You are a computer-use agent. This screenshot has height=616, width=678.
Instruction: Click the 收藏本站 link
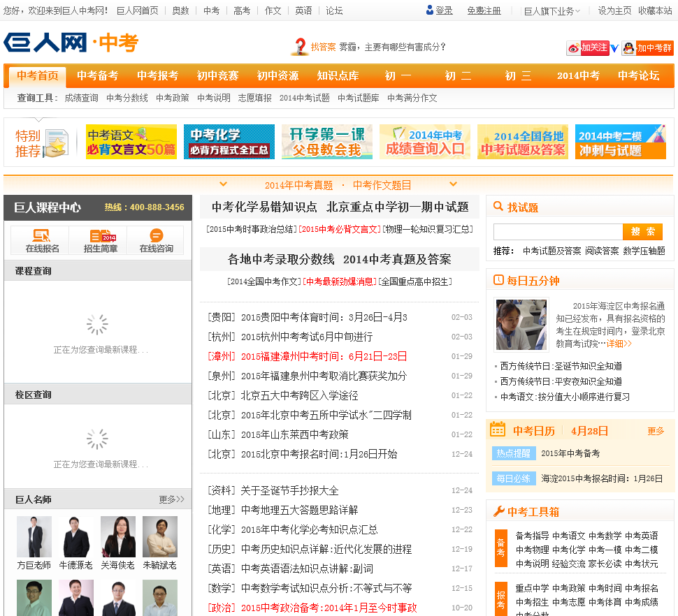coord(655,10)
